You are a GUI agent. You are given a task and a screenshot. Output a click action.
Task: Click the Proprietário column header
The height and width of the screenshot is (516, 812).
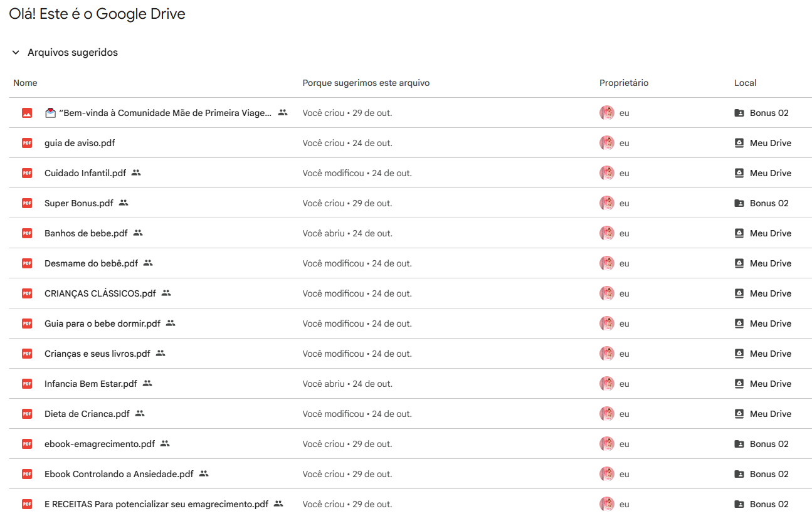point(623,83)
